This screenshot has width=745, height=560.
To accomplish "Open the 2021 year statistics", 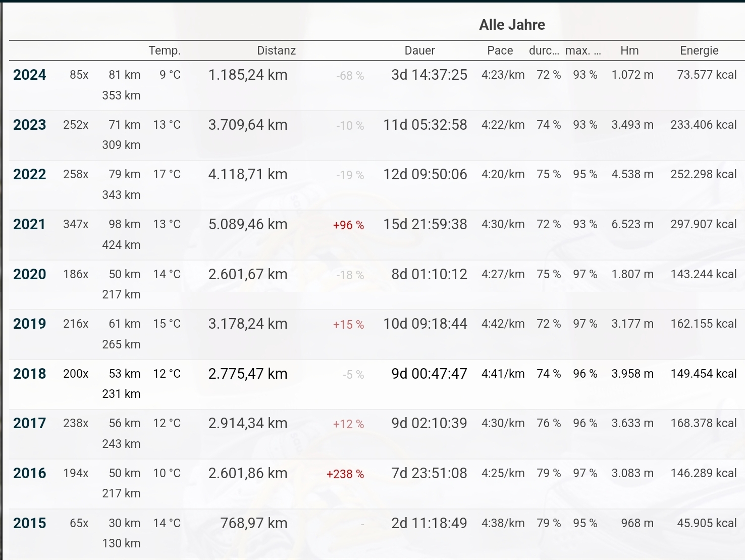I will tap(30, 224).
